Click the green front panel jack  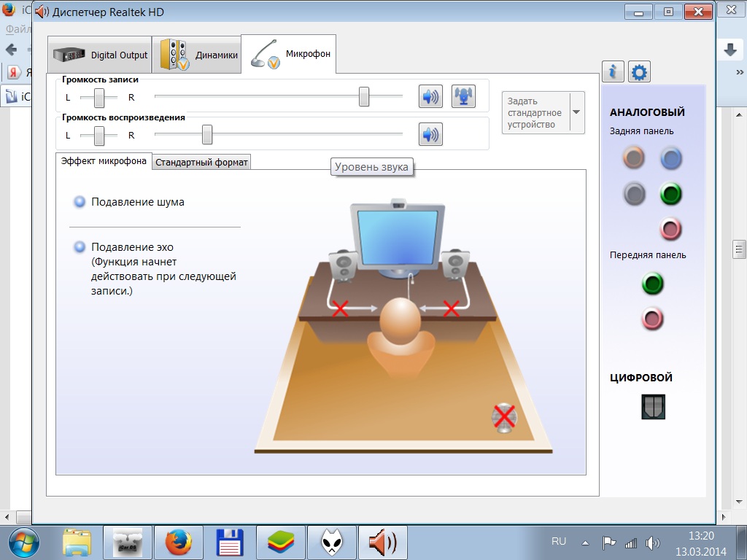tap(652, 284)
